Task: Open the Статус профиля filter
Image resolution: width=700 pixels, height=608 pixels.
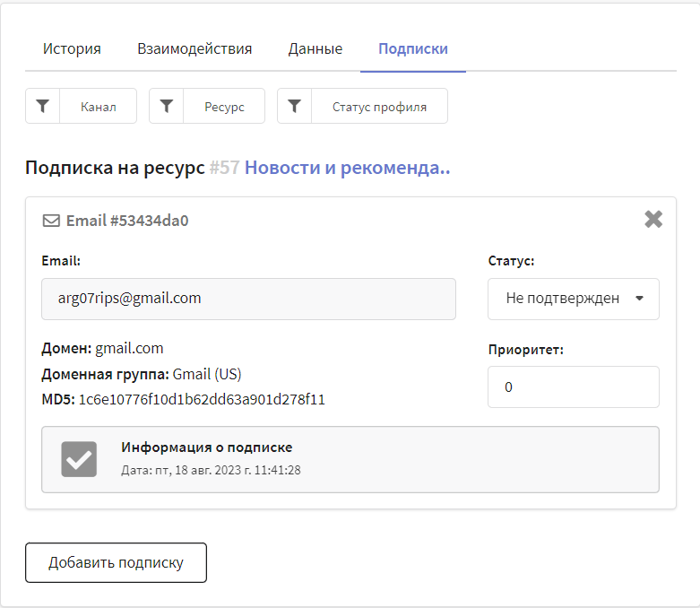Action: pyautogui.click(x=379, y=106)
